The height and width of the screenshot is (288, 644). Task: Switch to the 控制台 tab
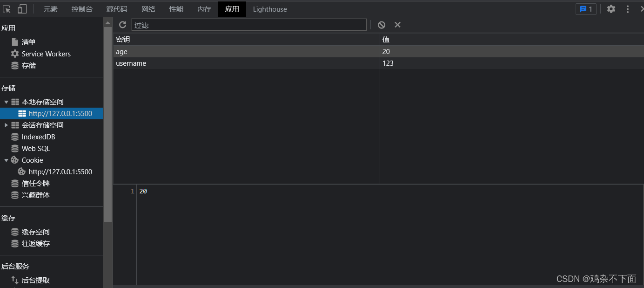pyautogui.click(x=82, y=9)
